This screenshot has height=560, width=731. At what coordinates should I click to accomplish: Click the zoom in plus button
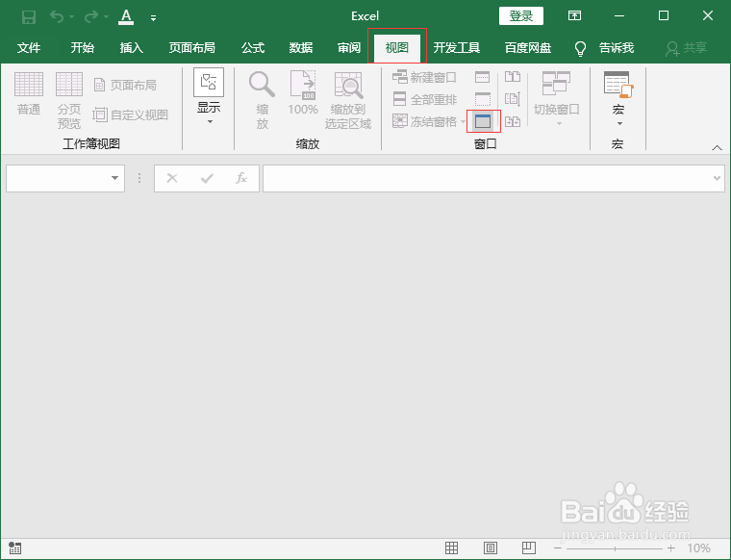[x=671, y=548]
